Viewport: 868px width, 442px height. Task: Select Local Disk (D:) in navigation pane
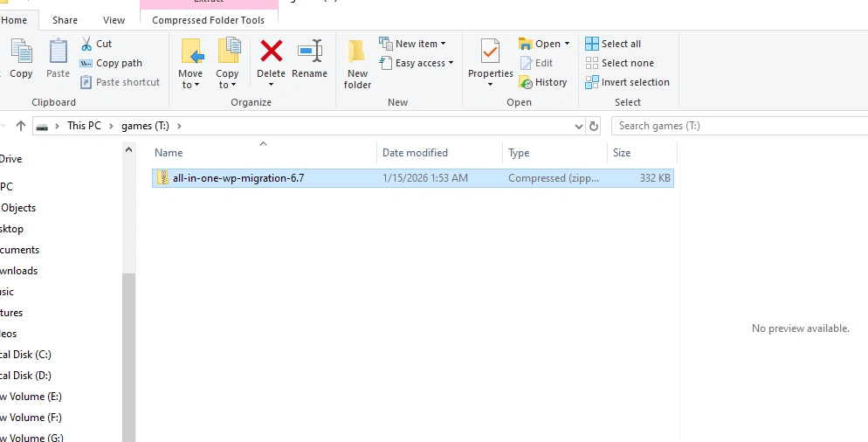(25, 376)
